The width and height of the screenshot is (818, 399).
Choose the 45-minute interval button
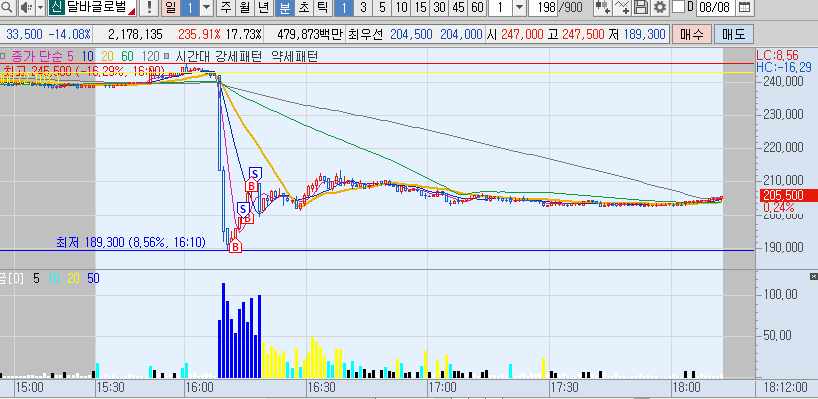pyautogui.click(x=458, y=7)
